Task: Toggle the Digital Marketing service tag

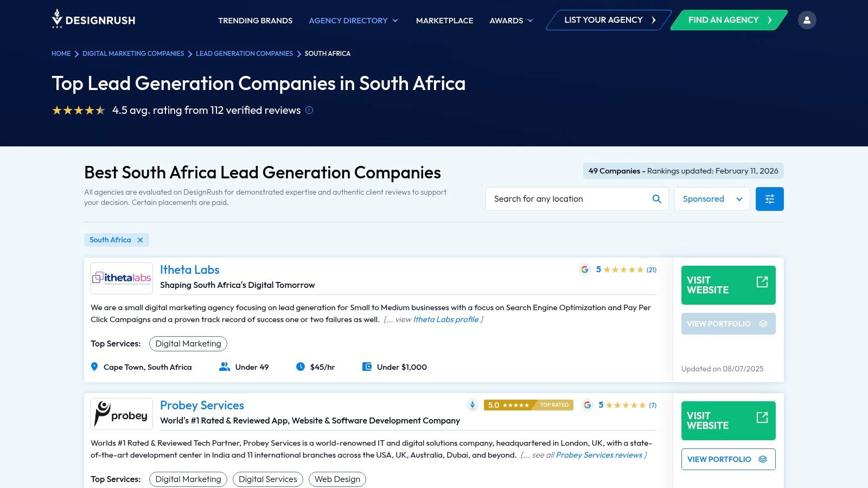Action: coord(188,343)
